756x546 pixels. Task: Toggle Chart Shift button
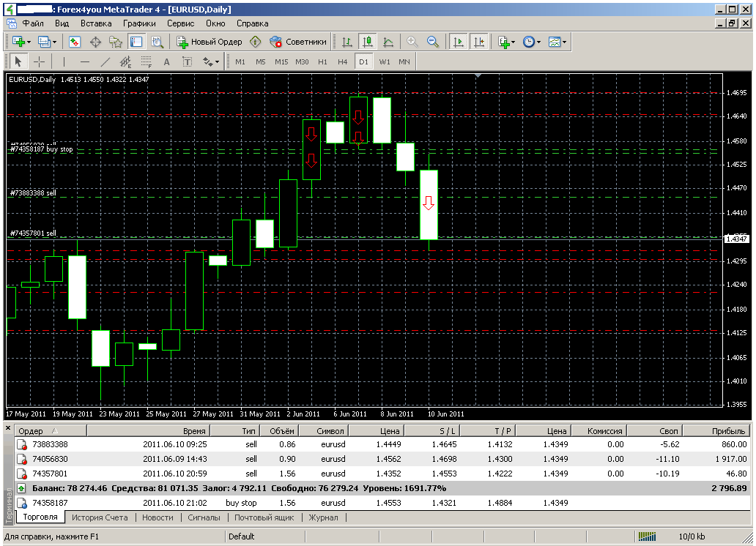(479, 42)
